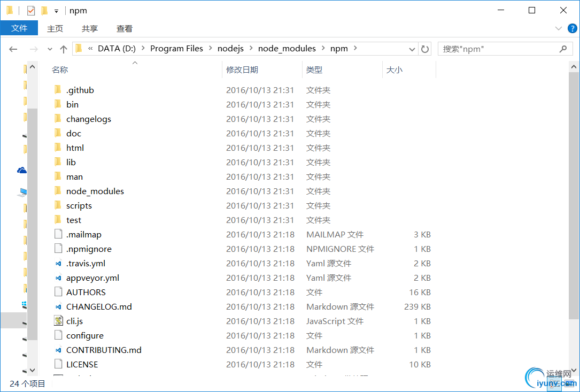Click the cli.js script file icon
Screen dimensions: 580x392
click(x=58, y=321)
